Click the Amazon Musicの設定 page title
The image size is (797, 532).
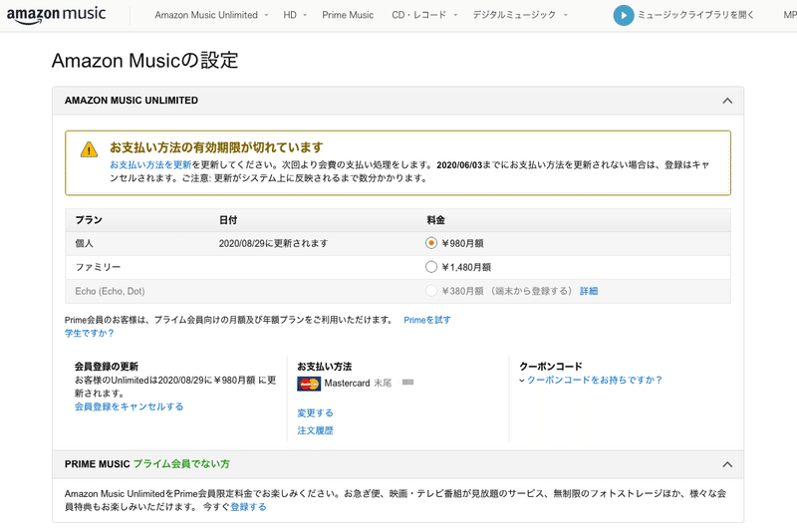144,61
